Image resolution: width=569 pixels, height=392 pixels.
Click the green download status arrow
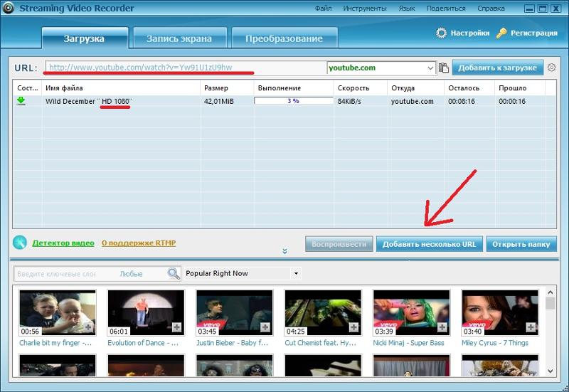click(x=21, y=101)
